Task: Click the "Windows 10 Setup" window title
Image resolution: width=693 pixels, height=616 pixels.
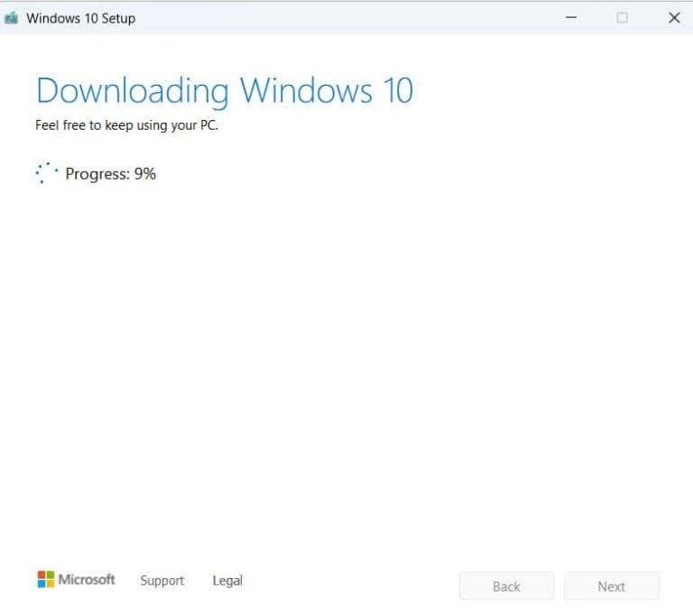Action: point(81,19)
